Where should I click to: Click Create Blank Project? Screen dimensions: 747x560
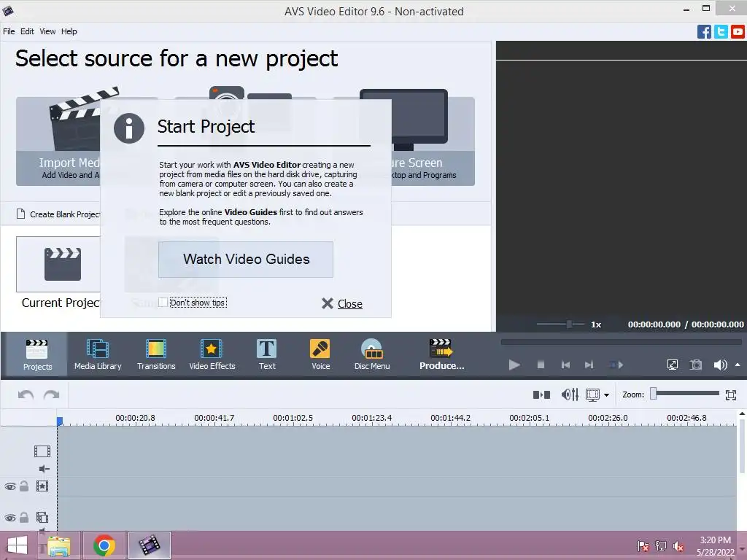click(58, 214)
